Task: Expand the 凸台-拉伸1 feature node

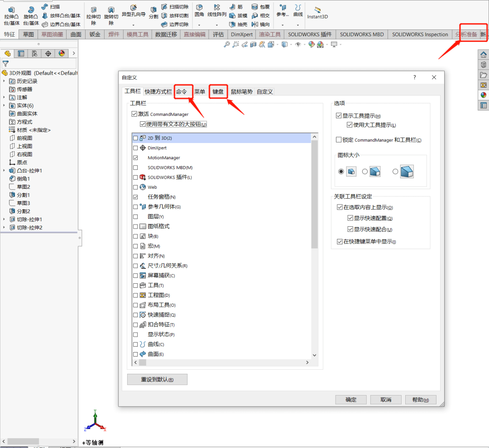Action: click(4, 171)
